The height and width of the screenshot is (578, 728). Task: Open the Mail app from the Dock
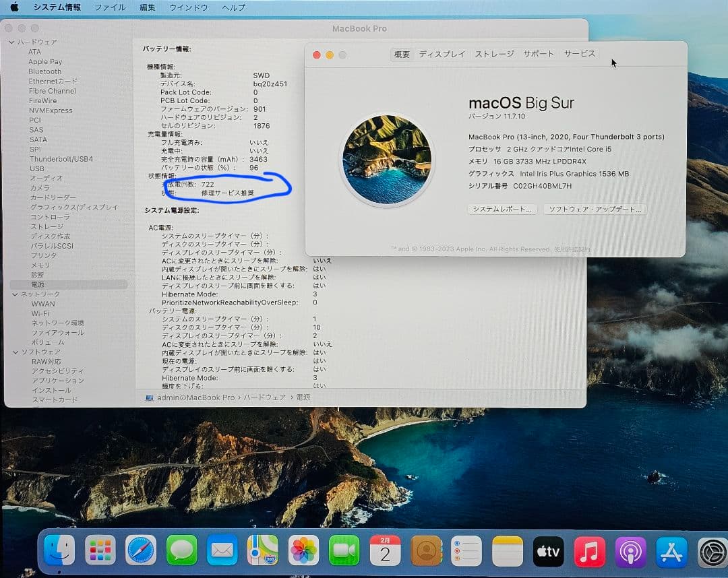(x=222, y=550)
